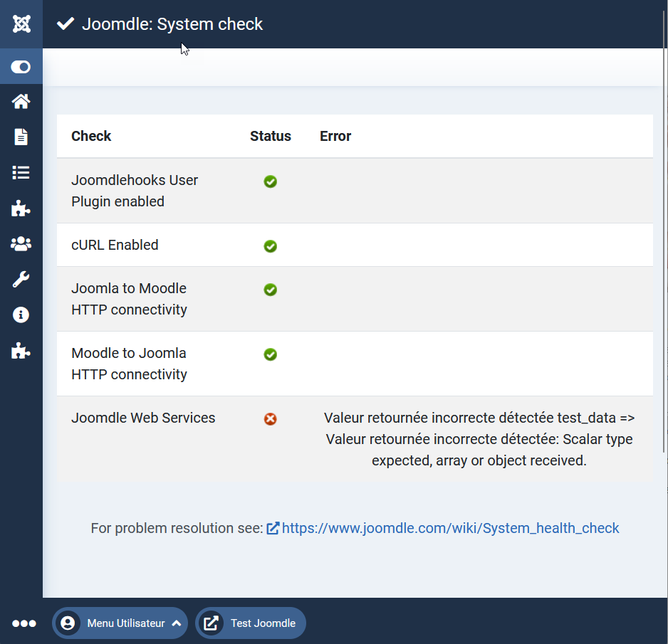Toggle the sidebar menu switch
The height and width of the screenshot is (644, 668).
(21, 67)
